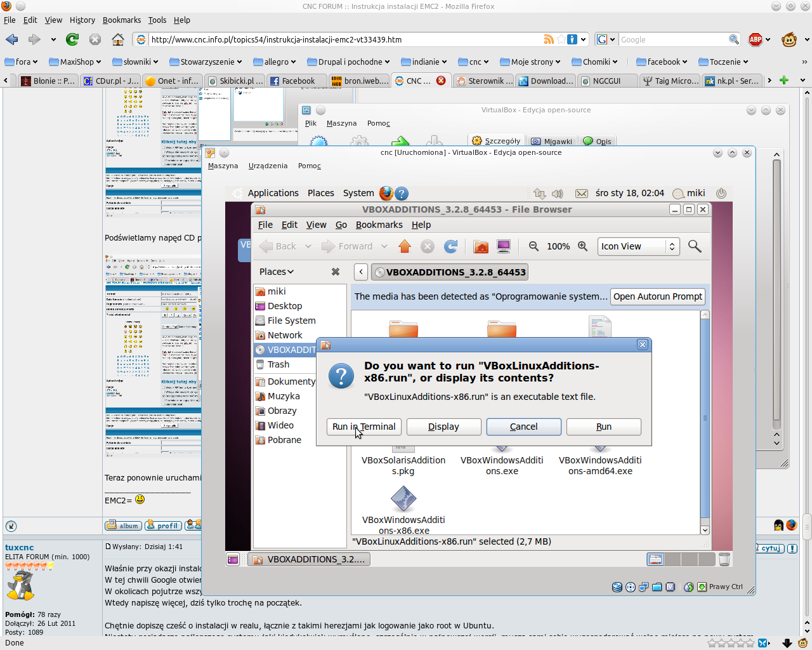
Task: Click the Adblock Plus ABP icon
Action: coord(756,39)
